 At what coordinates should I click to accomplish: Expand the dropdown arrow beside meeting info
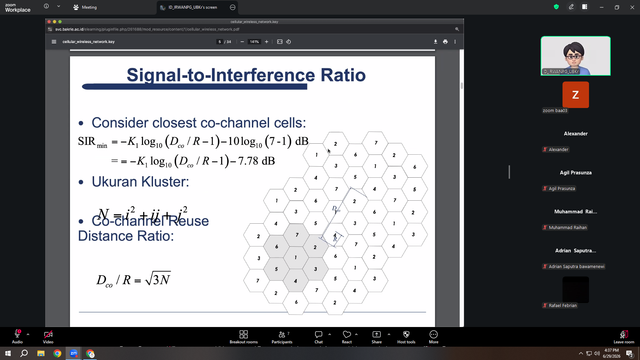click(x=58, y=7)
